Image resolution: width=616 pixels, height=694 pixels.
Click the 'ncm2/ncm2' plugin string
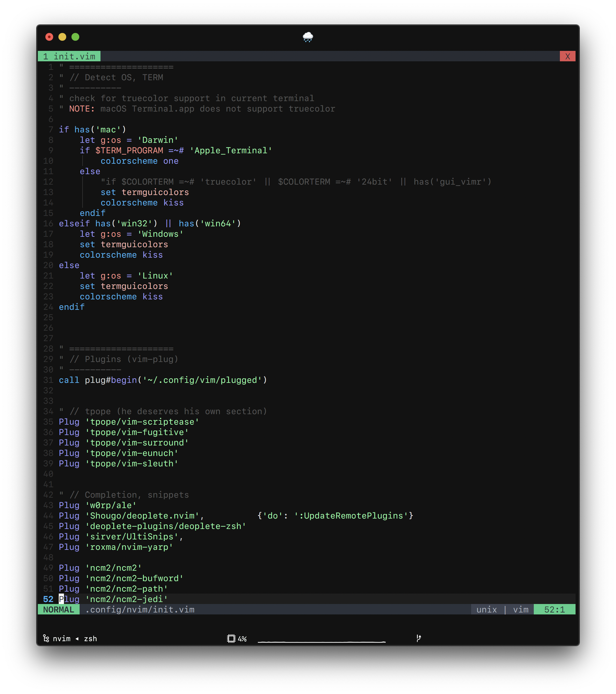(114, 568)
